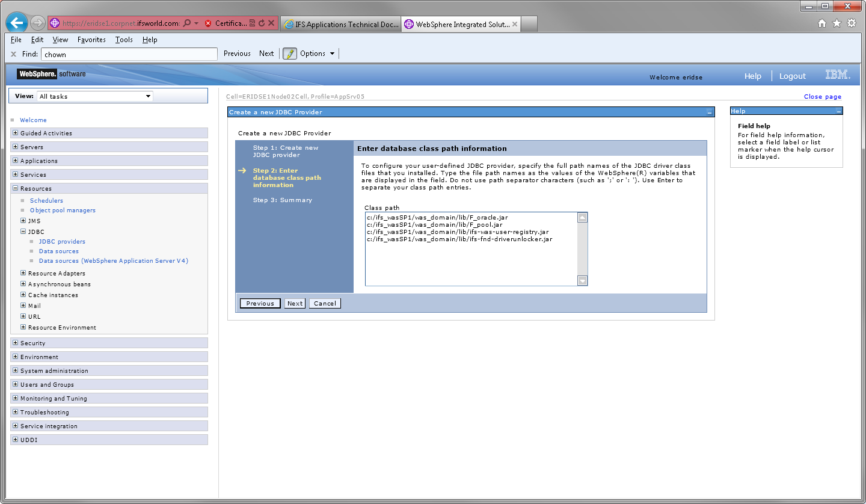
Task: Minimize the Help panel
Action: coord(838,111)
